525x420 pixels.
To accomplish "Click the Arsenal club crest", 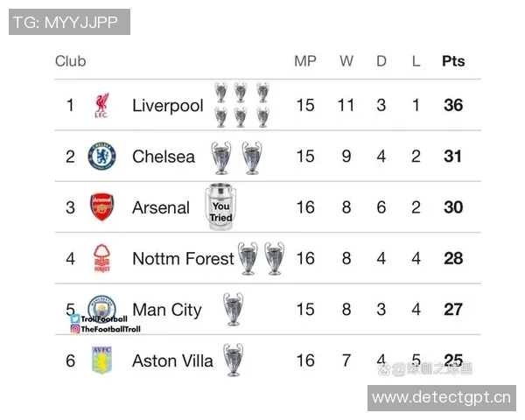I will 101,207.
